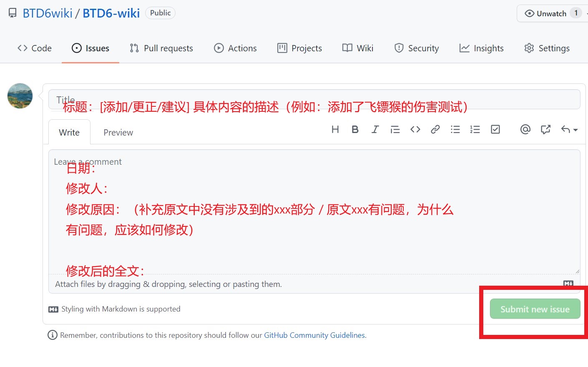This screenshot has height=367, width=588.
Task: Open the Issues tab
Action: pos(90,48)
